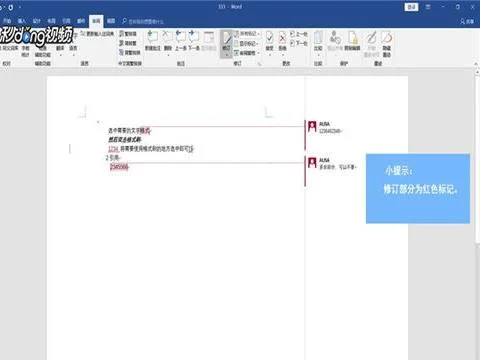Expand the Reviewing Pane dropdown arrow

point(258,53)
